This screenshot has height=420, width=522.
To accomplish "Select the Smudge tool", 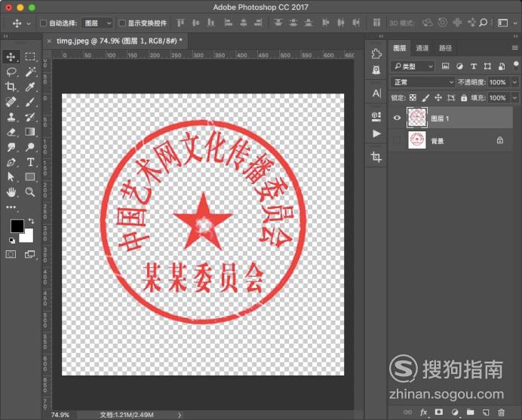I will [11, 147].
